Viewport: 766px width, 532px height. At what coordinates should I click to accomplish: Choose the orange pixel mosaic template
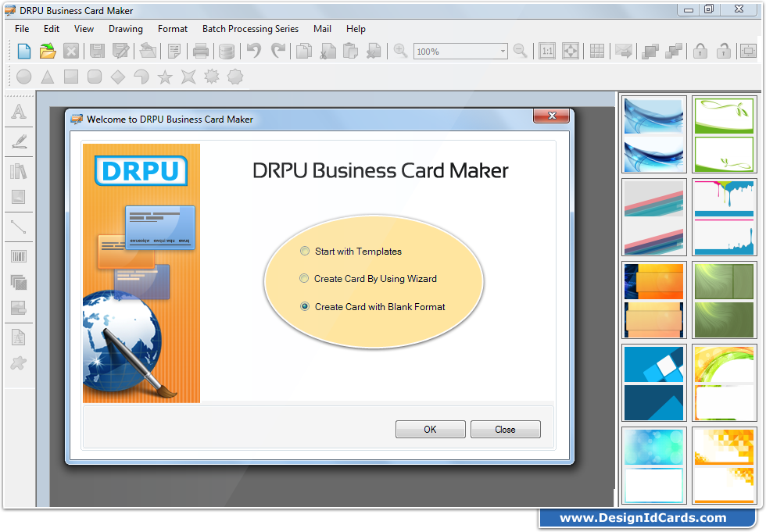[724, 466]
